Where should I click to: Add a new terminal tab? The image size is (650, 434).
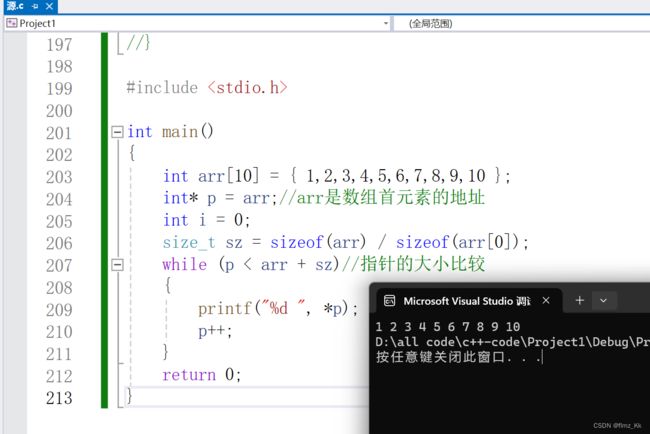point(580,301)
